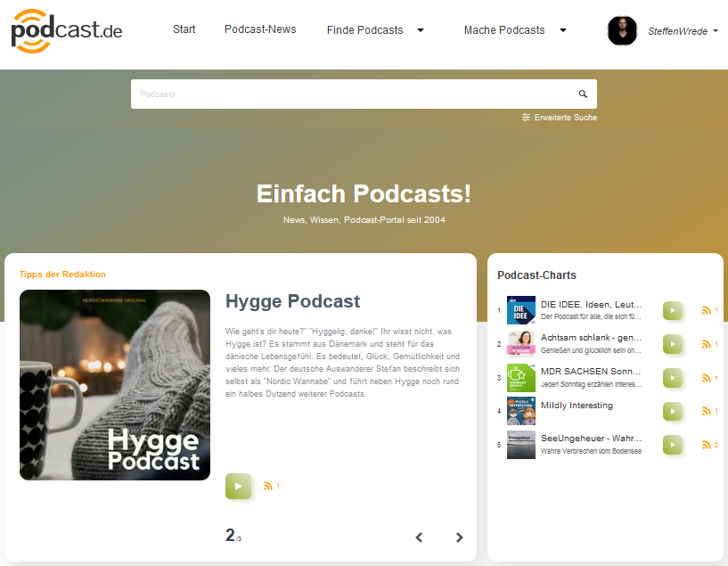
Task: Open the MDR SACHSEN Sonn... chart title
Action: tap(591, 372)
